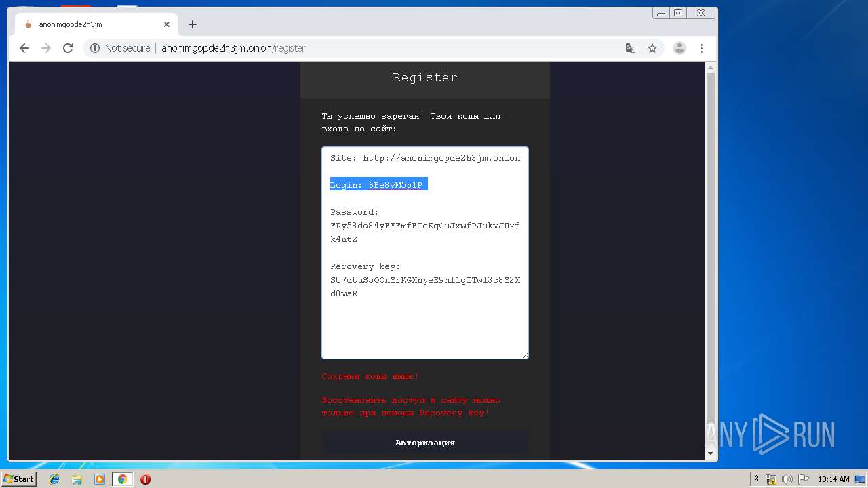This screenshot has height=488, width=868.
Task: Click the Авторизация button
Action: pyautogui.click(x=425, y=443)
